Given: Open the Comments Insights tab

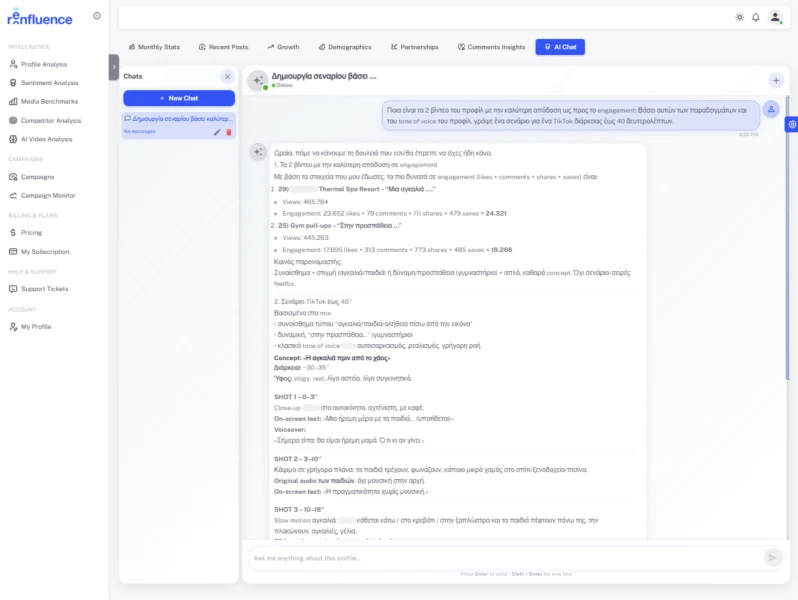Looking at the screenshot, I should [x=491, y=47].
